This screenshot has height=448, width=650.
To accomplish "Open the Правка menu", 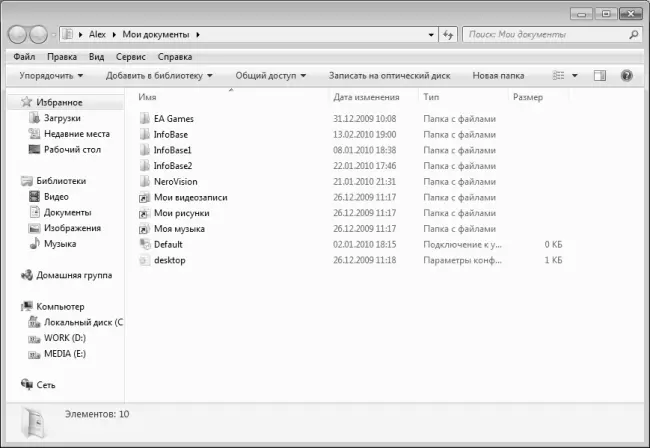I will pyautogui.click(x=62, y=57).
